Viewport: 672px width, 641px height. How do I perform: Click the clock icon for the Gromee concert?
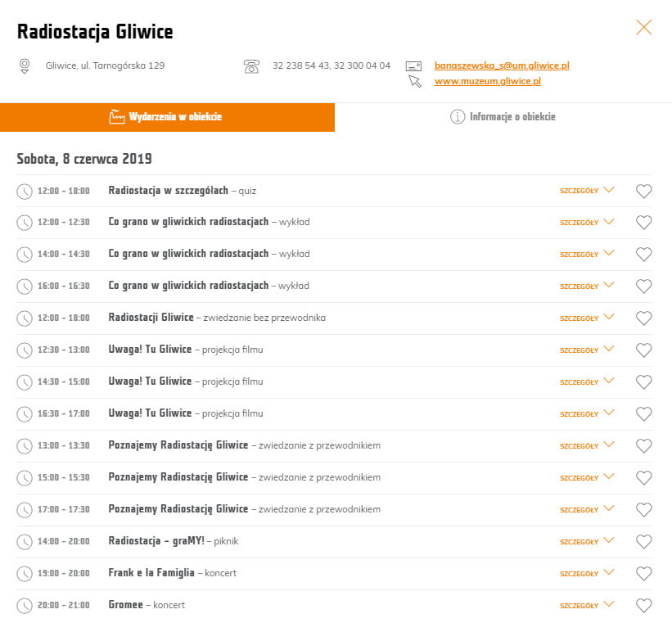(25, 606)
